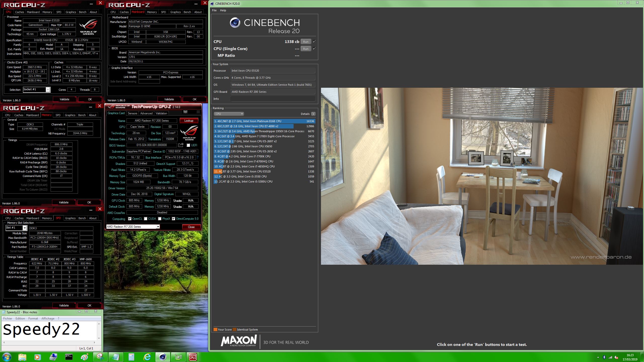Open the muted volume tray icon
This screenshot has height=362, width=644.
616,357
